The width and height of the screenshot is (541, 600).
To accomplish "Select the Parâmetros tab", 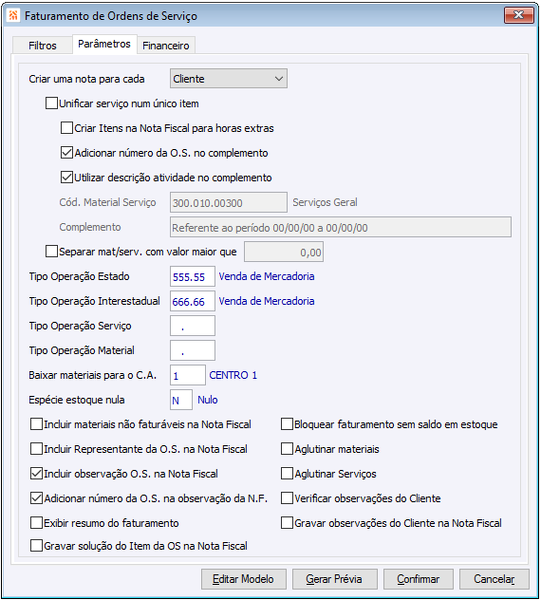I will pos(104,44).
